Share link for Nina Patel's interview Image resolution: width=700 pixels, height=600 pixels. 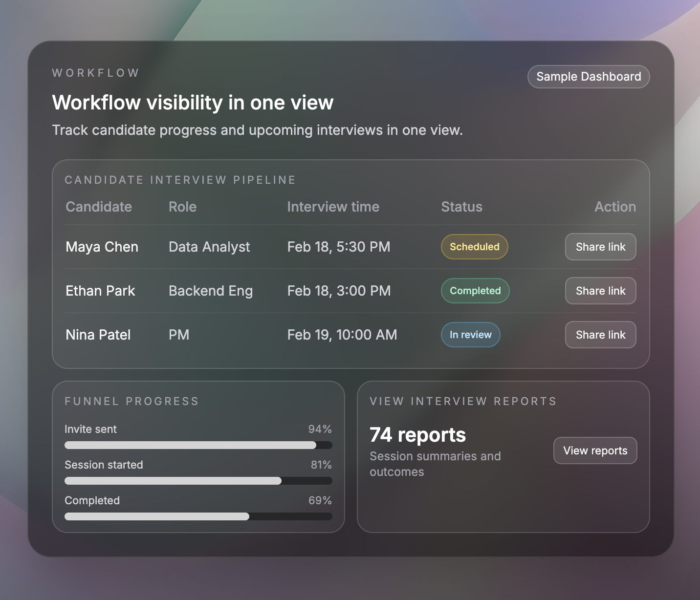(x=600, y=335)
